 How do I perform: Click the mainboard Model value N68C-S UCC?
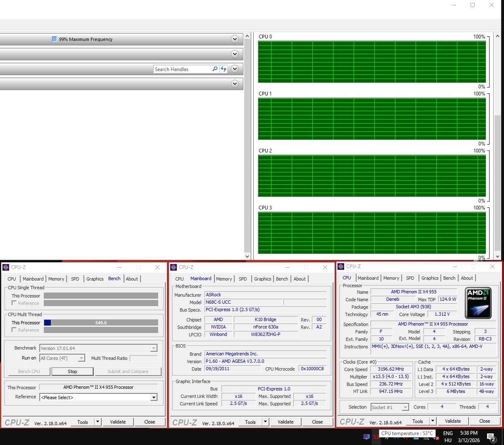click(243, 302)
